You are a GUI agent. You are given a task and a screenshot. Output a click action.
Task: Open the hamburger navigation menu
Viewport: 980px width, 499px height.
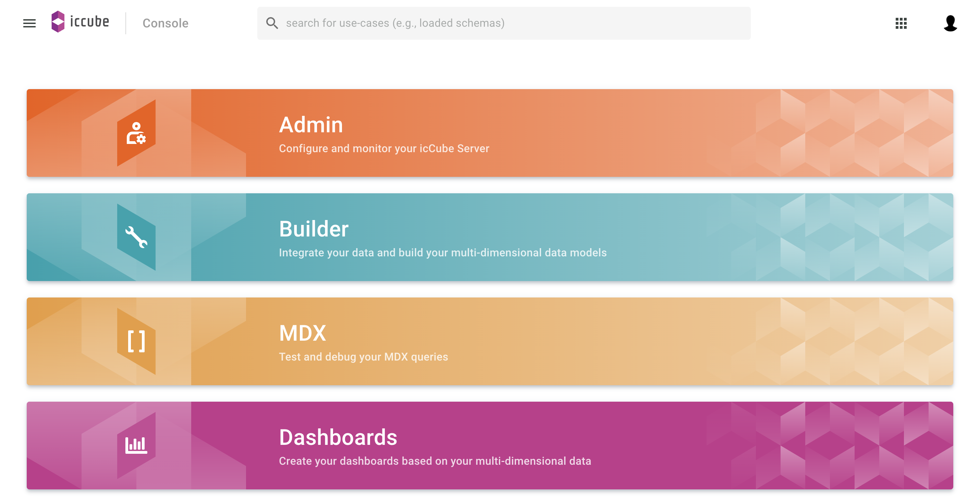29,23
